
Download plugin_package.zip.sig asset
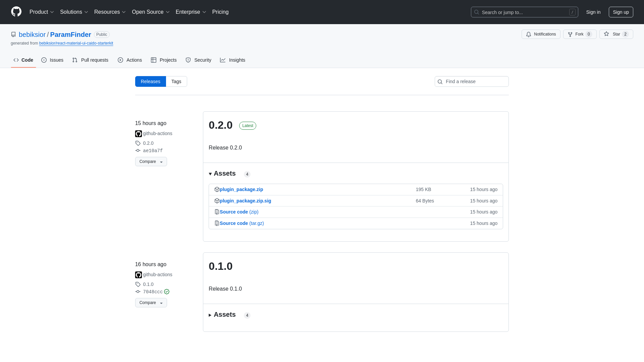[245, 201]
